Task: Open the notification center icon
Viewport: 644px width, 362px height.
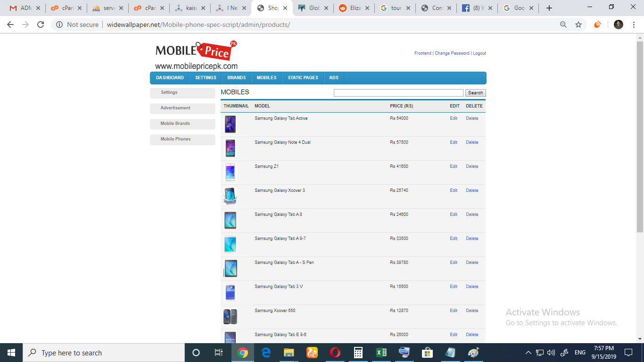Action: click(628, 353)
